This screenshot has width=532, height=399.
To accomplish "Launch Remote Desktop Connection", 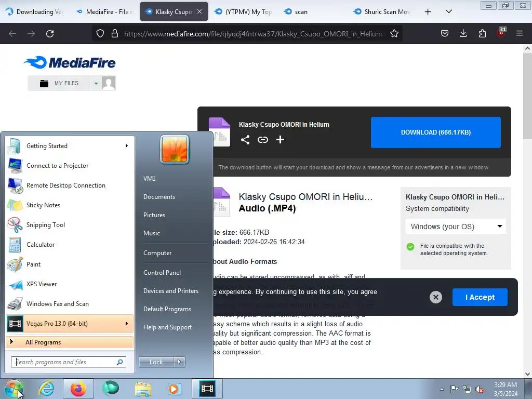I will tap(70, 185).
